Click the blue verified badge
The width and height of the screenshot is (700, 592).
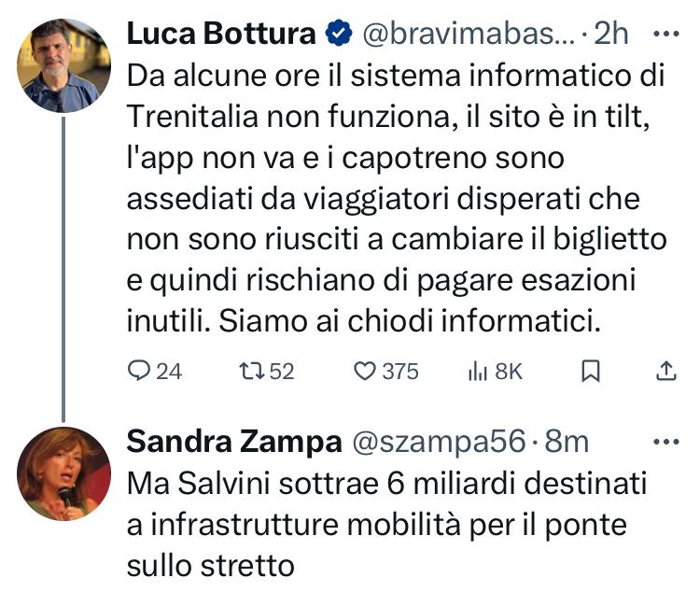point(339,33)
